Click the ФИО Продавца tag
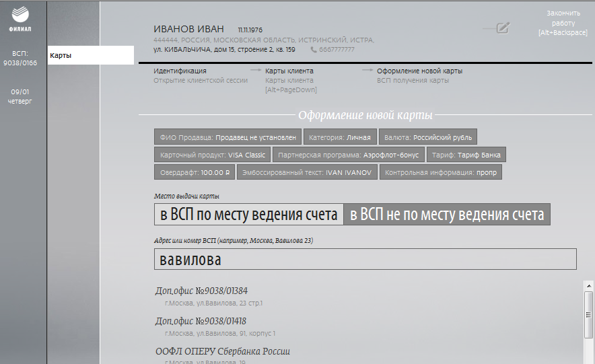Image resolution: width=595 pixels, height=364 pixels. (228, 137)
